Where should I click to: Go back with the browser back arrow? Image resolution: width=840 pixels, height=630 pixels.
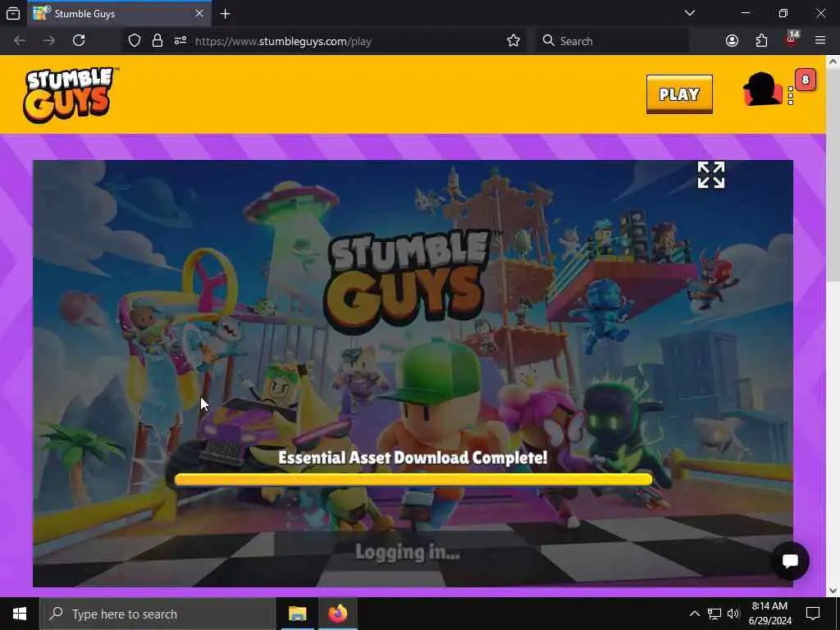click(x=20, y=40)
